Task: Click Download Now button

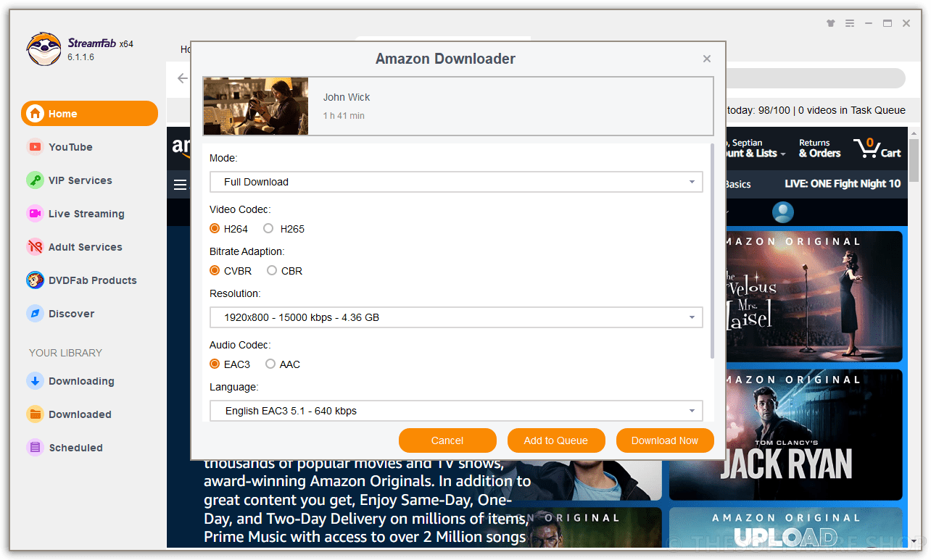Action: click(665, 440)
